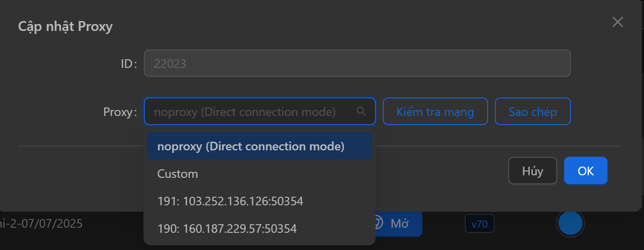644x250 pixels.
Task: Choose proxy 190: 160.187.229.57:50354
Action: pyautogui.click(x=227, y=229)
